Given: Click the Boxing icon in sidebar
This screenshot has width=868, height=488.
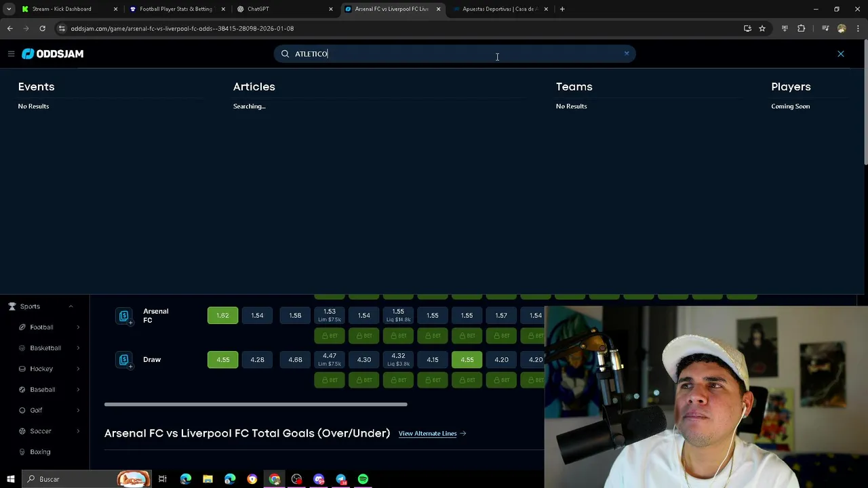Looking at the screenshot, I should (22, 451).
